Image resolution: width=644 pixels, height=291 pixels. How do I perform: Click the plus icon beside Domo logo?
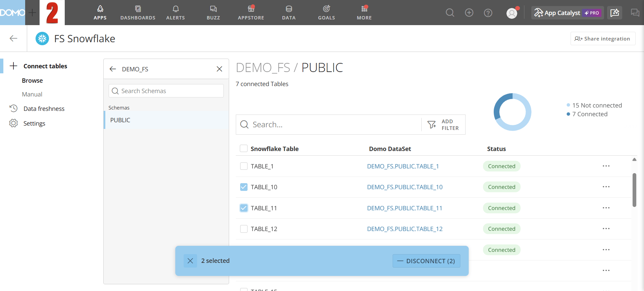[32, 13]
